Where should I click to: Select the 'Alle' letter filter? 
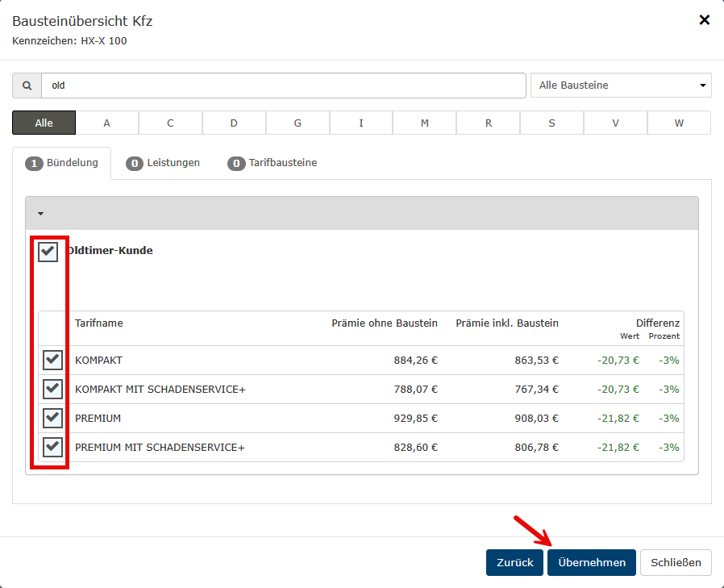pyautogui.click(x=44, y=123)
